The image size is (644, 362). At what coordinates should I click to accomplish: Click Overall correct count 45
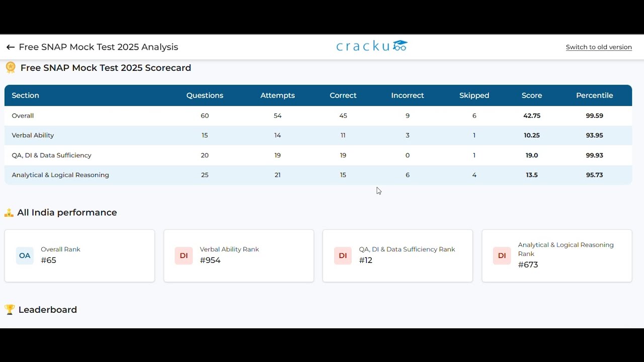[343, 116]
